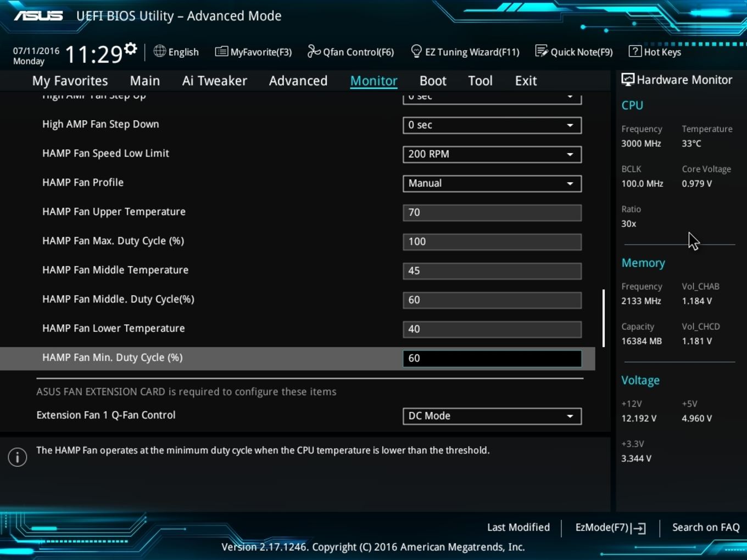Viewport: 747px width, 560px height.
Task: Go to the Advanced tab
Action: tap(298, 81)
